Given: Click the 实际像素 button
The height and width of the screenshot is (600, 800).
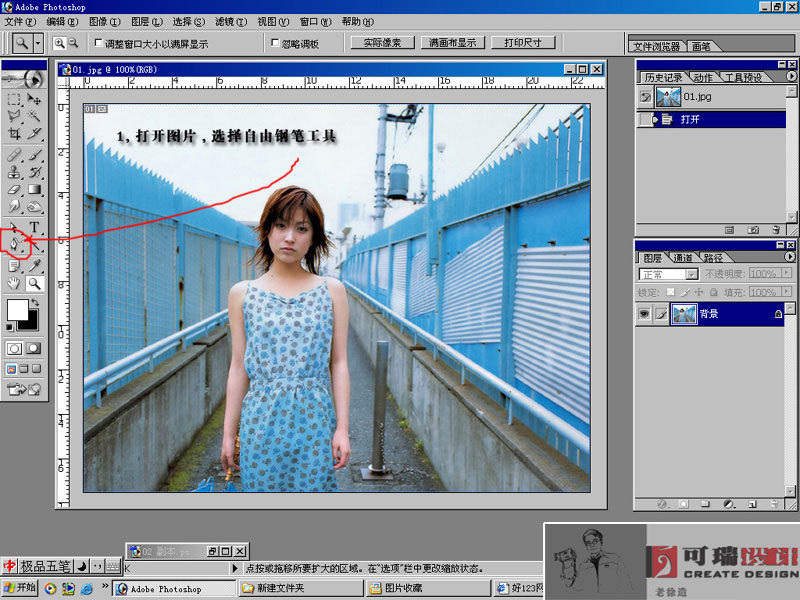Looking at the screenshot, I should pyautogui.click(x=381, y=43).
